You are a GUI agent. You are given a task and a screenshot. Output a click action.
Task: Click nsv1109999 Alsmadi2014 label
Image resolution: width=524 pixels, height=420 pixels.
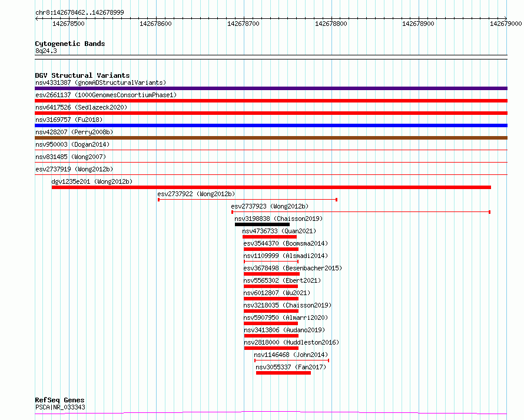pyautogui.click(x=286, y=256)
